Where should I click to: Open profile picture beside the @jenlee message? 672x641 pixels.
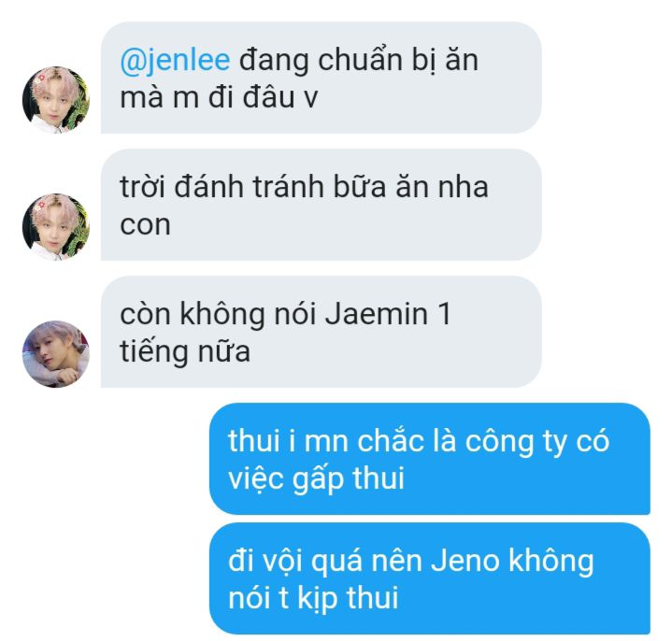coord(56,99)
